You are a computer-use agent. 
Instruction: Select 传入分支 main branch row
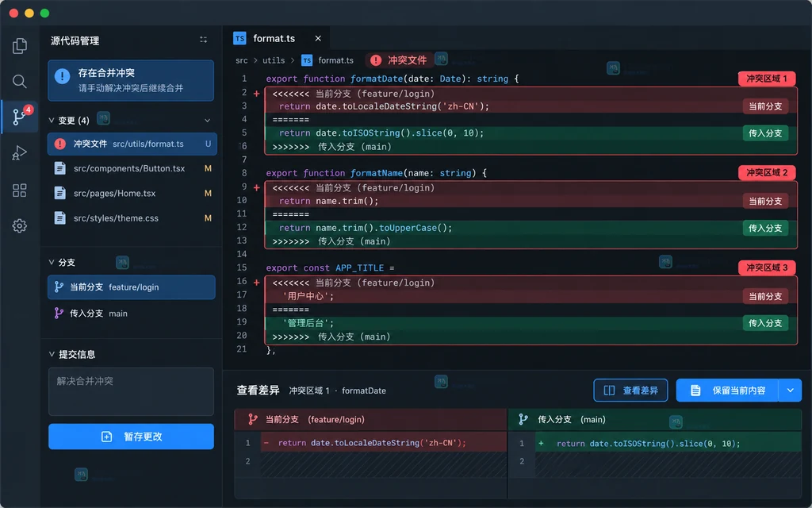[132, 313]
